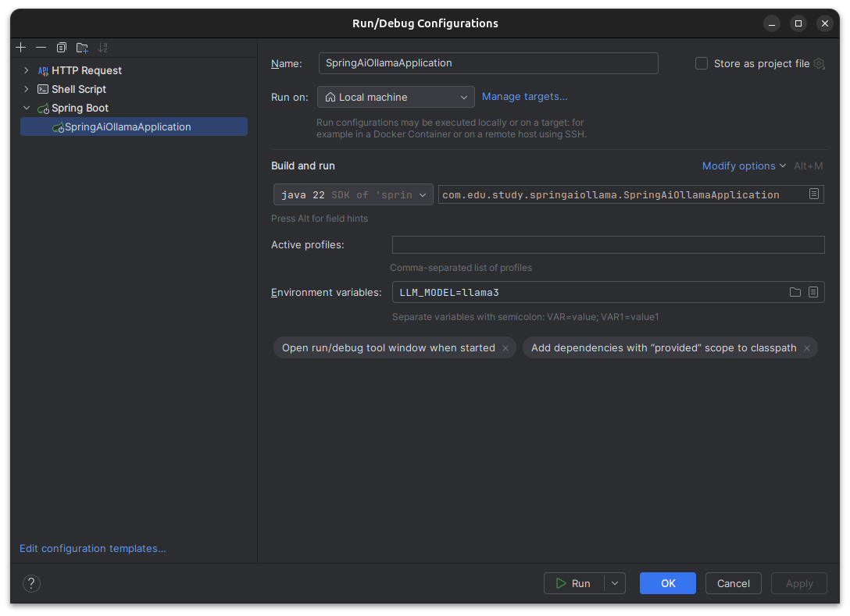This screenshot has height=616, width=850.
Task: Copy the selected configuration
Action: coord(61,48)
